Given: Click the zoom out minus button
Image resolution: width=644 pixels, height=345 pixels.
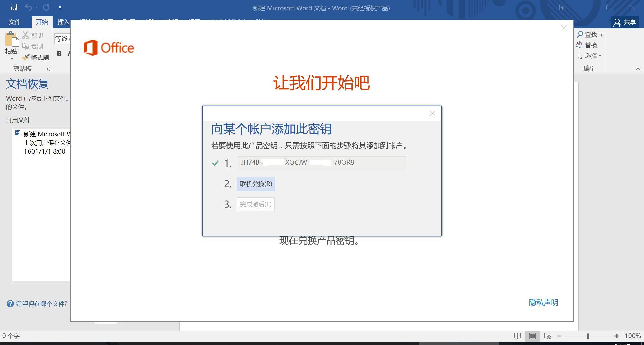Looking at the screenshot, I should click(x=559, y=336).
